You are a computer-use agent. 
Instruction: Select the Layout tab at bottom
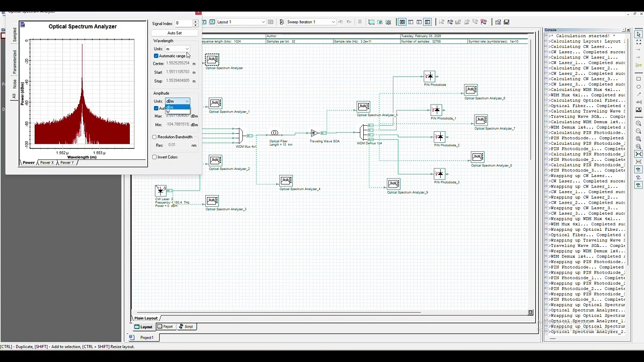click(x=144, y=327)
